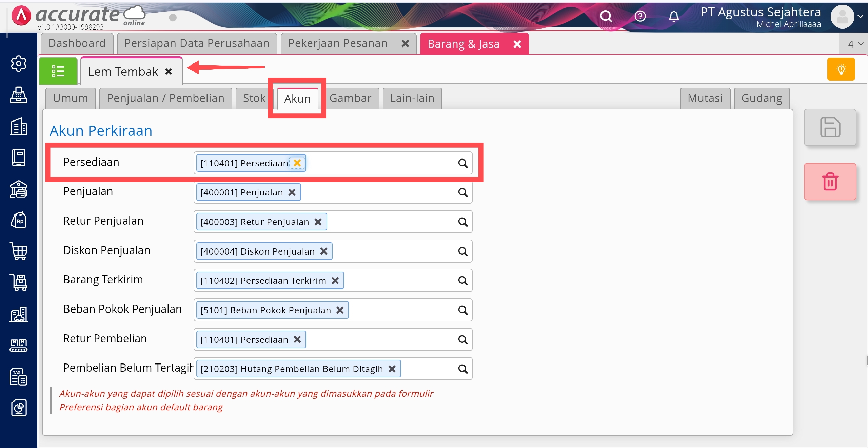Open the Mutasi button
The width and height of the screenshot is (868, 448).
(x=705, y=98)
